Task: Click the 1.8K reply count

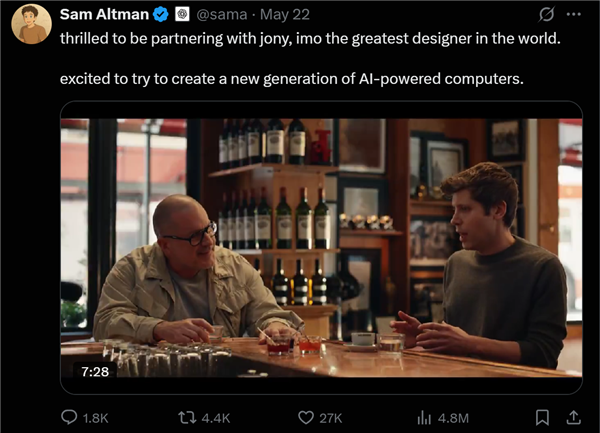Action: [x=97, y=417]
